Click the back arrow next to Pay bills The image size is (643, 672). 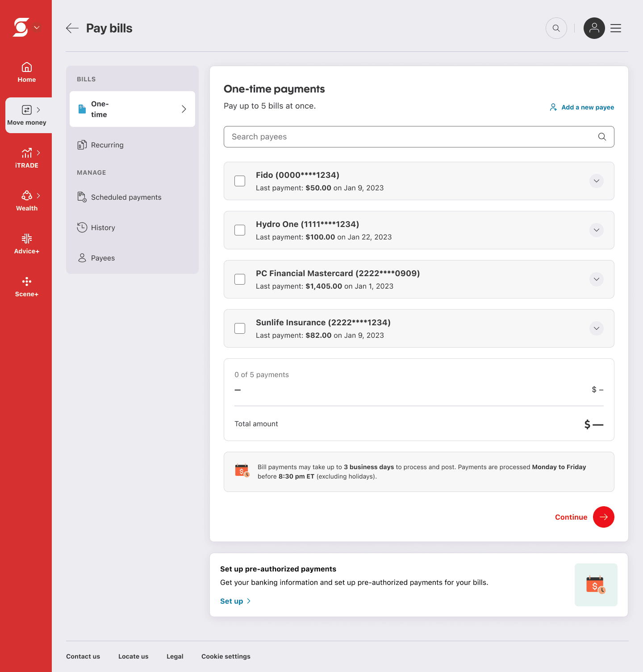tap(72, 28)
